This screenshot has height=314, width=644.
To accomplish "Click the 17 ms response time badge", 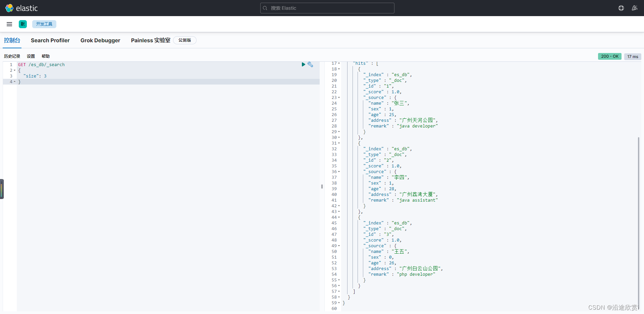I will click(x=633, y=56).
